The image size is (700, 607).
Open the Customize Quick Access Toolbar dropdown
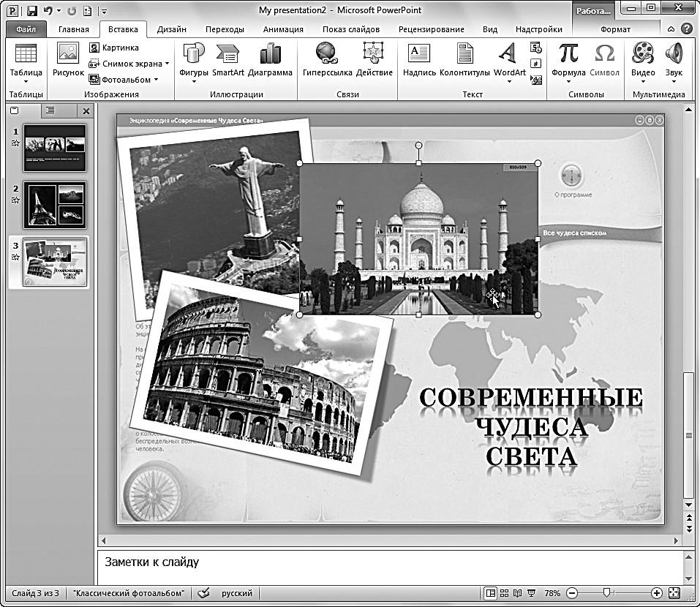click(x=104, y=11)
